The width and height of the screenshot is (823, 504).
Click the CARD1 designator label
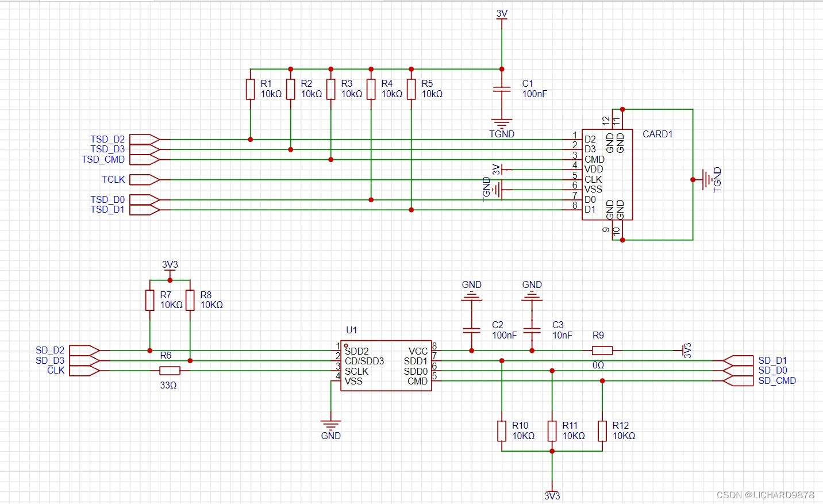(x=657, y=134)
